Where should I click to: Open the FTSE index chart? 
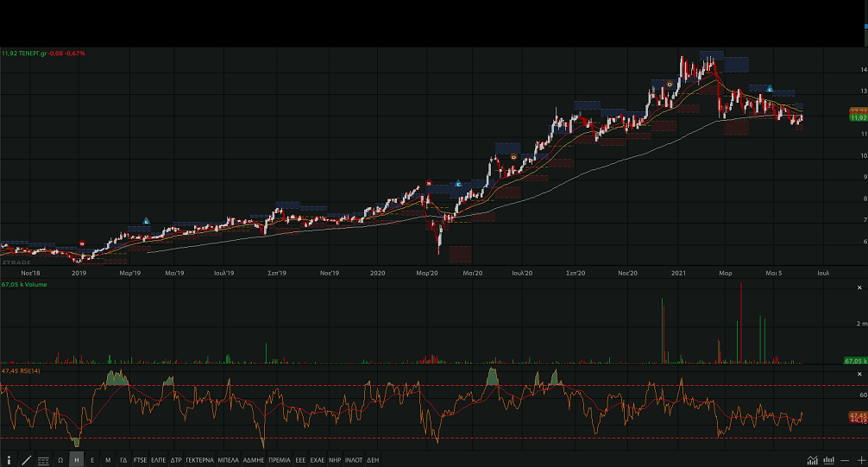pos(140,460)
